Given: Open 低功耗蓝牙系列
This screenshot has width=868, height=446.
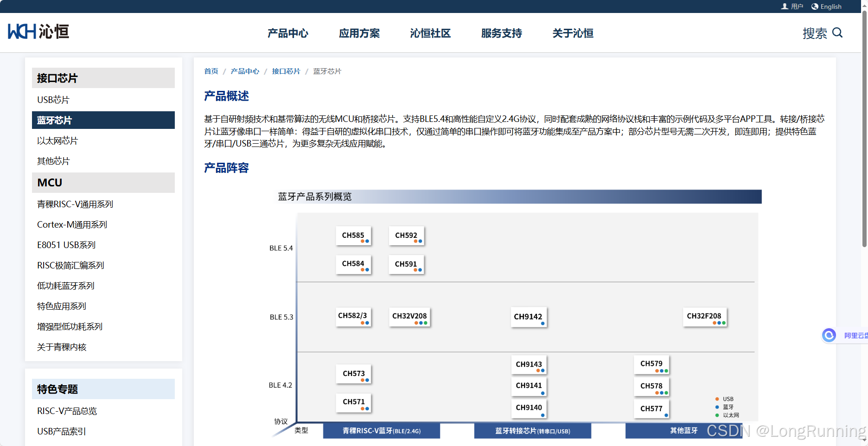Looking at the screenshot, I should pyautogui.click(x=66, y=286).
